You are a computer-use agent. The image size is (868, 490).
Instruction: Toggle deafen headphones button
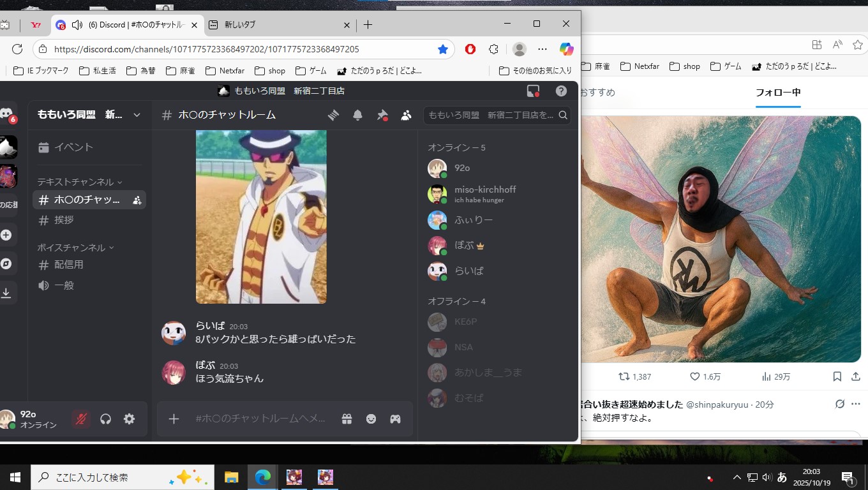(106, 419)
